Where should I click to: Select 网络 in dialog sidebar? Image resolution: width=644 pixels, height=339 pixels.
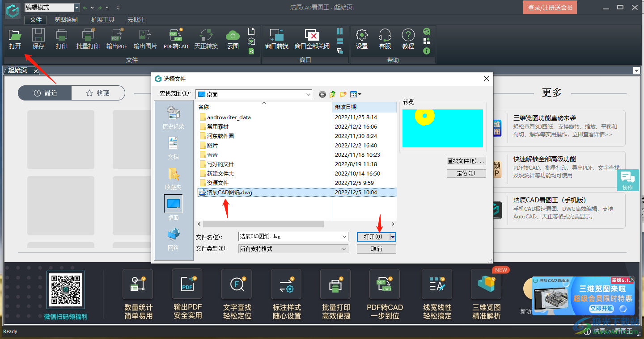click(173, 239)
